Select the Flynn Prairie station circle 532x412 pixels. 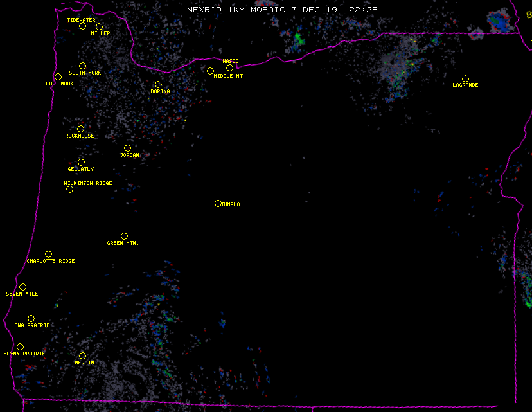click(20, 347)
